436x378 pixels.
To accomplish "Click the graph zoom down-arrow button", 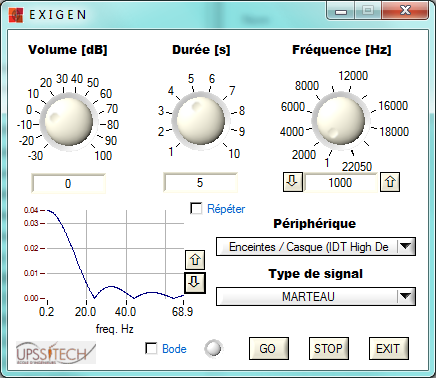I will [x=195, y=283].
